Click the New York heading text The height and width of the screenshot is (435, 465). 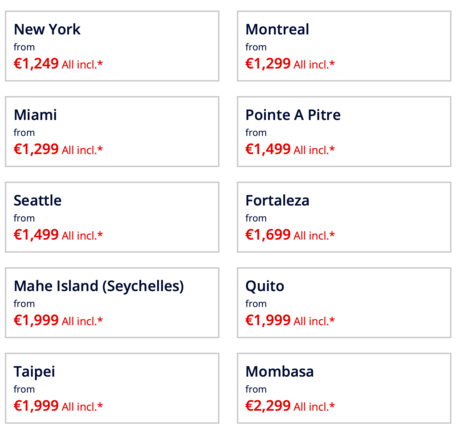(47, 29)
